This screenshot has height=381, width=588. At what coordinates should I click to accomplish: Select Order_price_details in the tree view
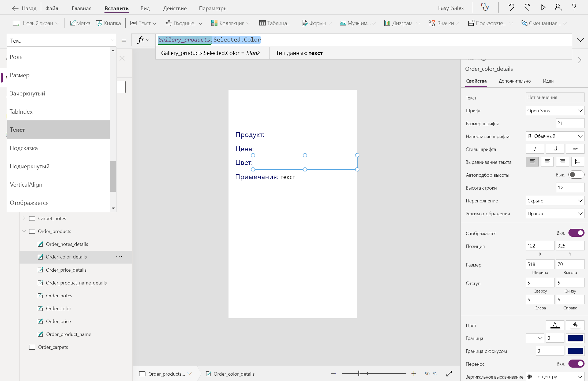point(66,270)
